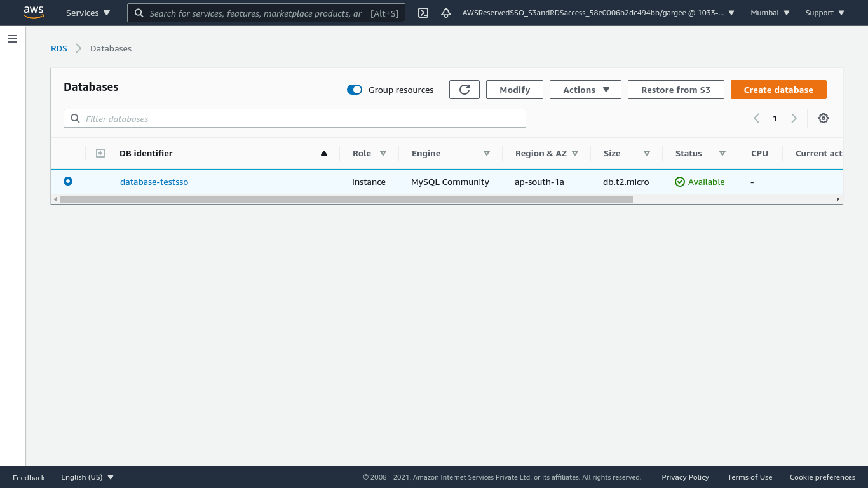Open the Privacy Policy link
This screenshot has width=868, height=488.
685,477
